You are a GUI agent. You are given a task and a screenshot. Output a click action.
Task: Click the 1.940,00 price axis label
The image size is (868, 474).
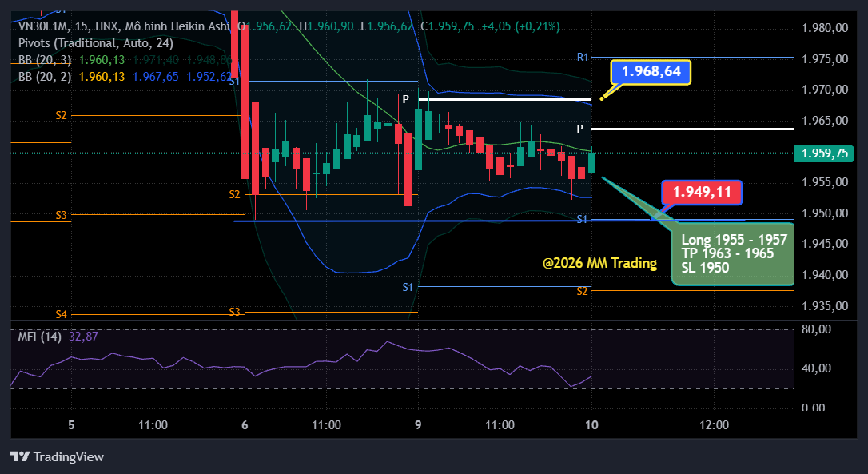pyautogui.click(x=825, y=275)
